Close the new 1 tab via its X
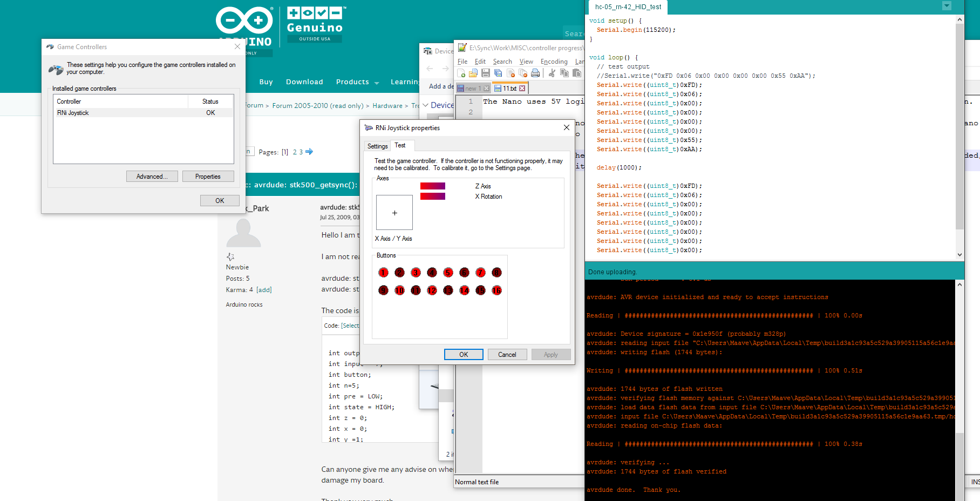 (x=486, y=88)
